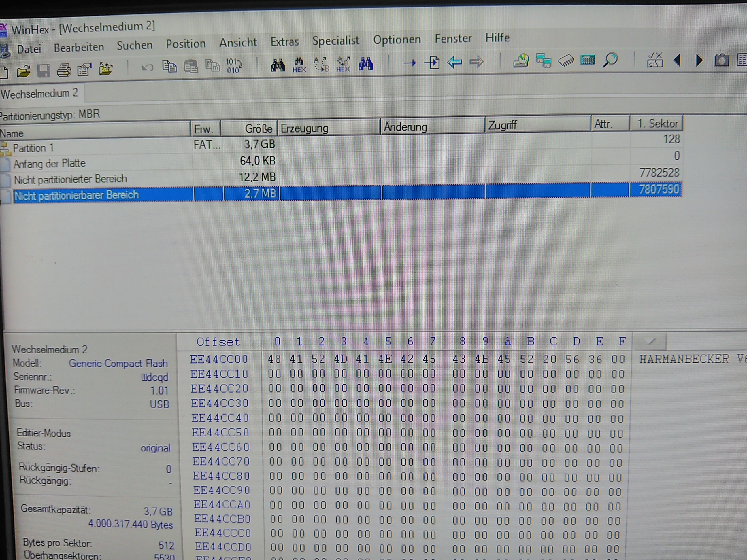
Task: Open the RAM editor chip icon
Action: tap(566, 61)
